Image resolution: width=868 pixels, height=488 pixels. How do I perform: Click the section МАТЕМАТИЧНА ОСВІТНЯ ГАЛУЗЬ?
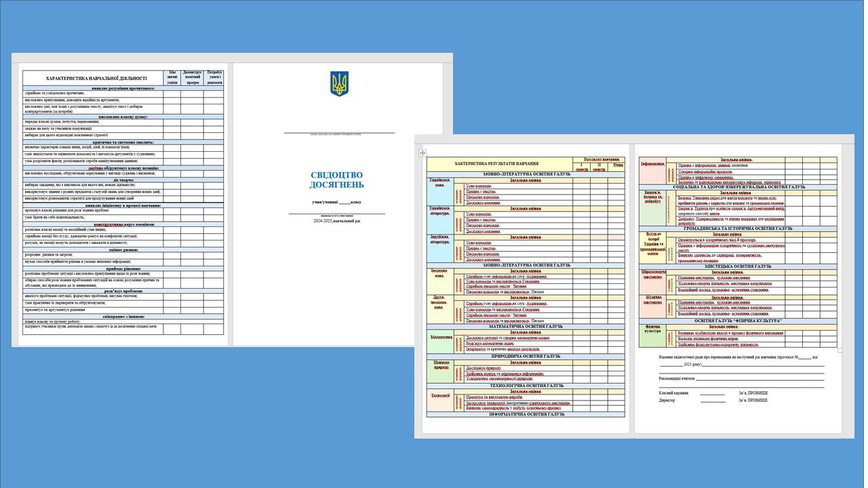tap(526, 326)
